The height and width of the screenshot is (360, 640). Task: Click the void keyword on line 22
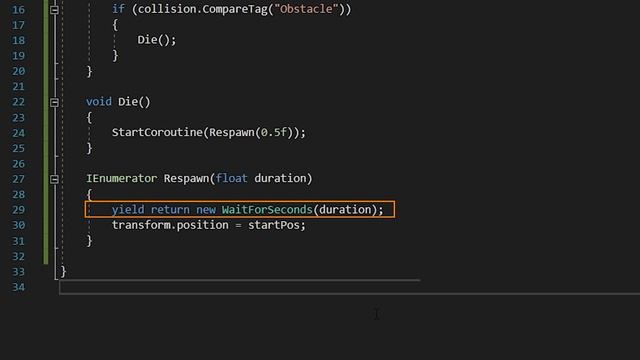pyautogui.click(x=98, y=101)
